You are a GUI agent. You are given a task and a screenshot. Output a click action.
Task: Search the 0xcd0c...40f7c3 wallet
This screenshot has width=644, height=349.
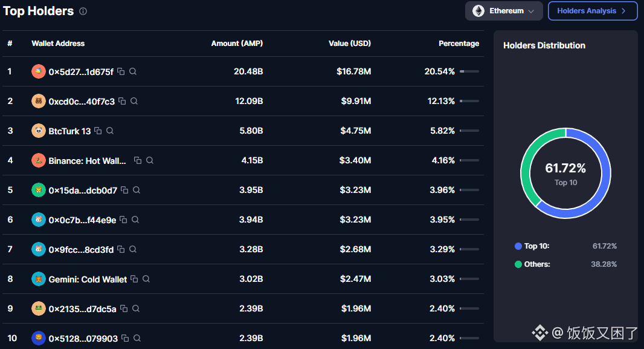(134, 101)
